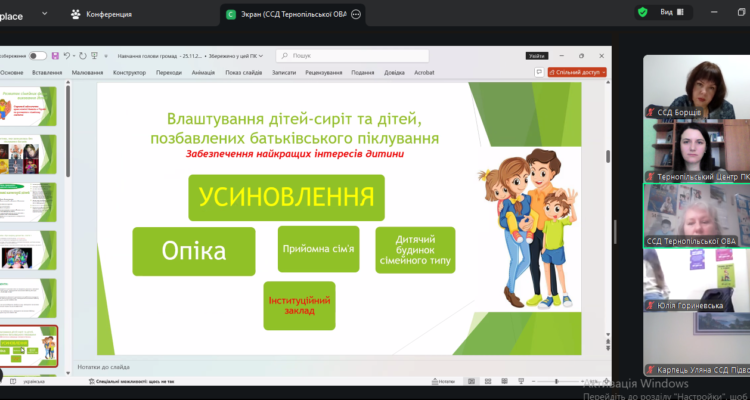The image size is (750, 400).
Task: Switch to the Конструктор ribbon tab
Action: [x=129, y=72]
